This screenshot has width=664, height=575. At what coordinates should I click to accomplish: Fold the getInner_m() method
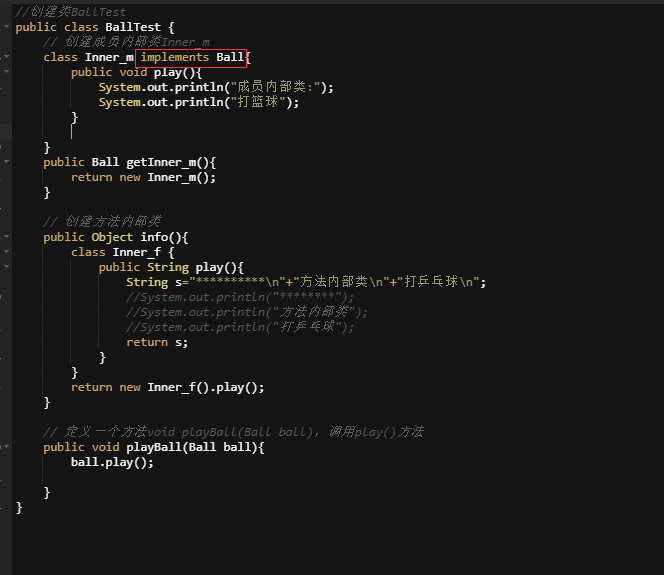tap(6, 162)
